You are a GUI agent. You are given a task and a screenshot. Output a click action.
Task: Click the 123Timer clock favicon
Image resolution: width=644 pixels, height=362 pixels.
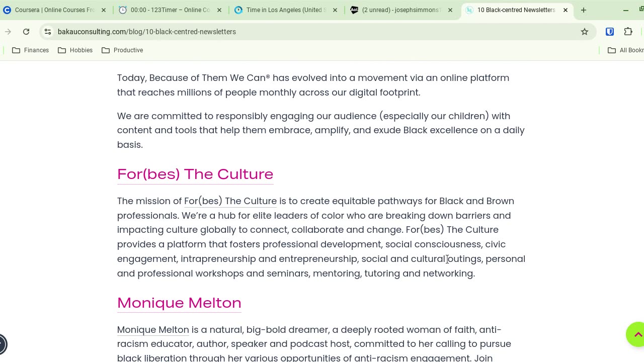click(123, 10)
